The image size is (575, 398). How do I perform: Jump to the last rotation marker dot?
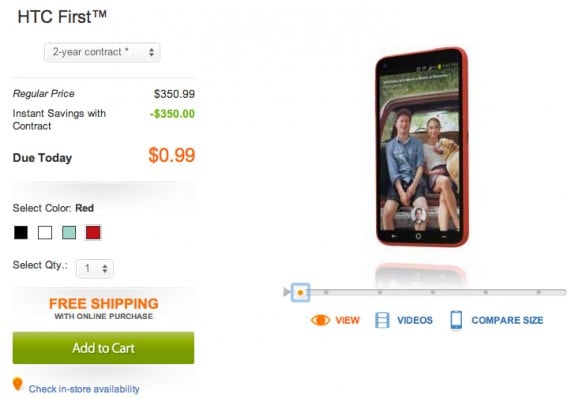539,292
